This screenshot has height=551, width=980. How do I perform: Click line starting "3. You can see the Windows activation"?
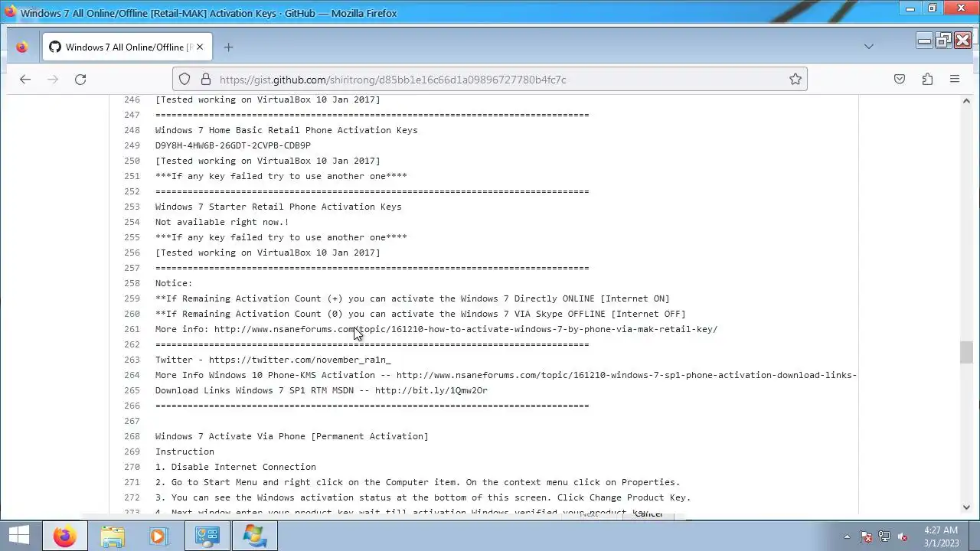[423, 497]
